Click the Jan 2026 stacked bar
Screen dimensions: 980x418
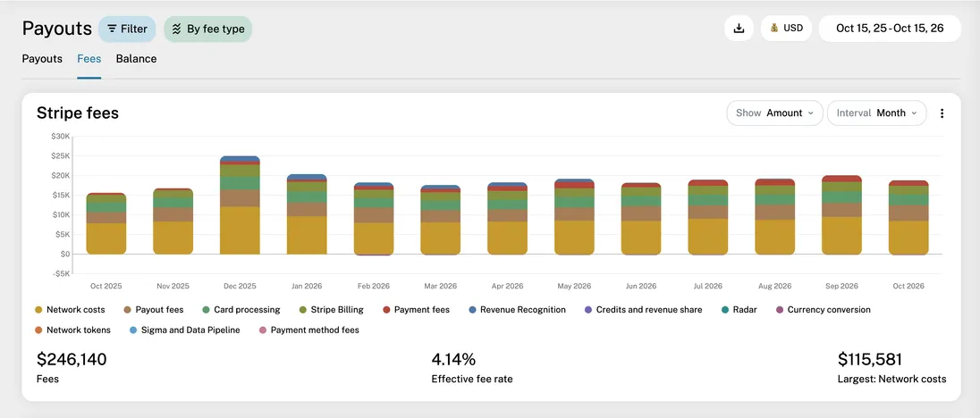[307, 214]
